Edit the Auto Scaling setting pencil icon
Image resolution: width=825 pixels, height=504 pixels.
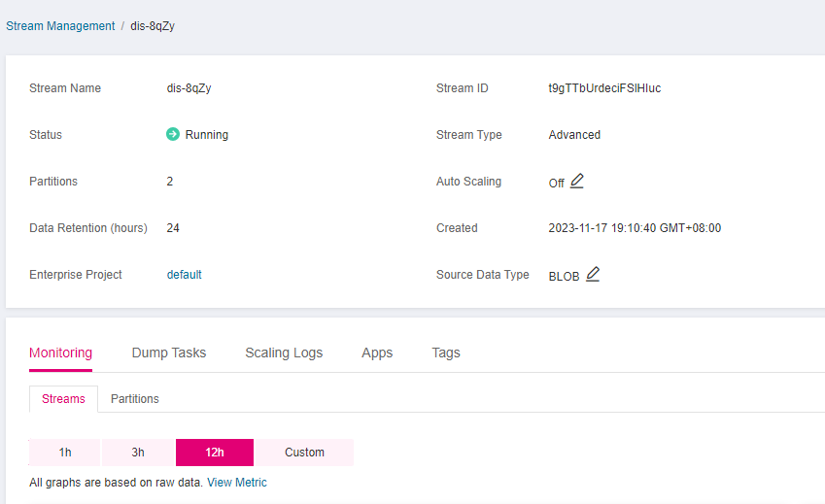coord(576,181)
